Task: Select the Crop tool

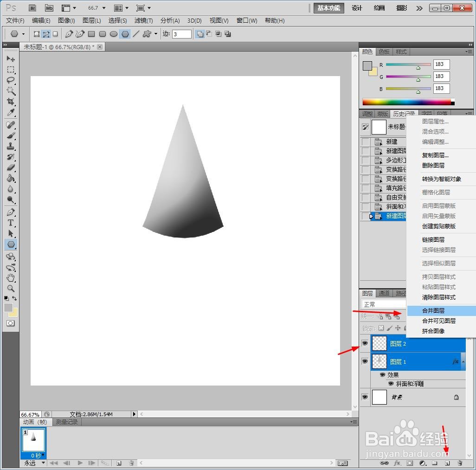Action: click(x=11, y=102)
